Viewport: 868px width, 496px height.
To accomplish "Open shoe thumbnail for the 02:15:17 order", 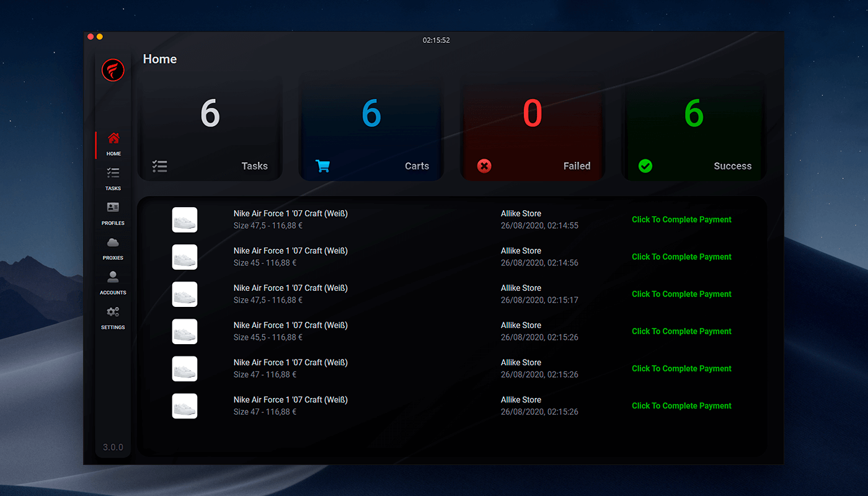I will [185, 294].
